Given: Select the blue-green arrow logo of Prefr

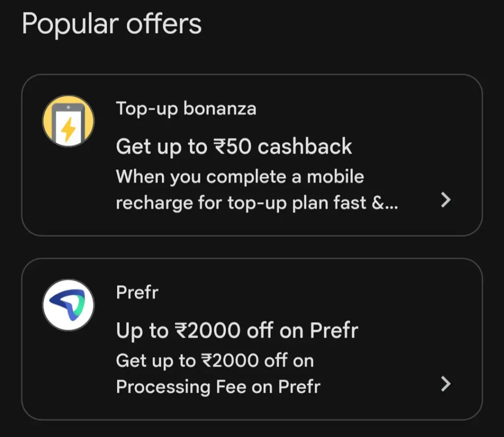Looking at the screenshot, I should 69,305.
